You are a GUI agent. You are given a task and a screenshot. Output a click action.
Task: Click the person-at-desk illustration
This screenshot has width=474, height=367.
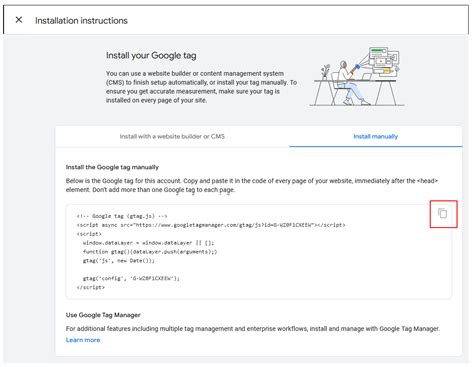click(357, 76)
